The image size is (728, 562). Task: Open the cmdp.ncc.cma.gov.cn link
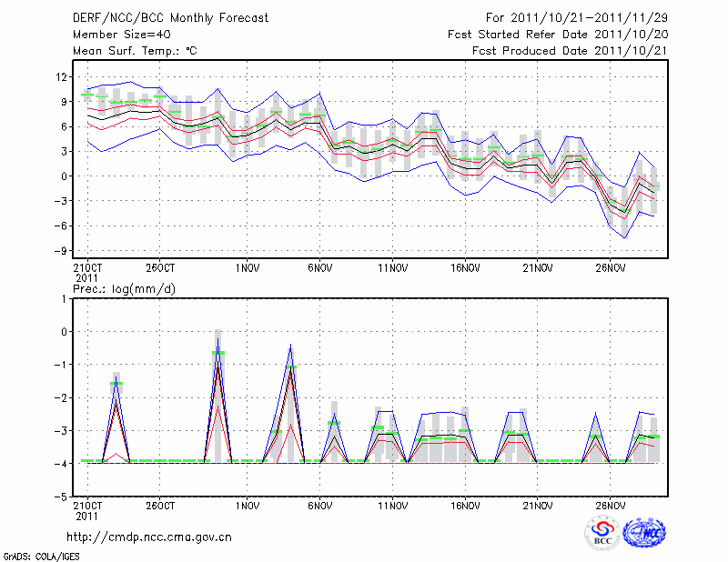(x=149, y=537)
